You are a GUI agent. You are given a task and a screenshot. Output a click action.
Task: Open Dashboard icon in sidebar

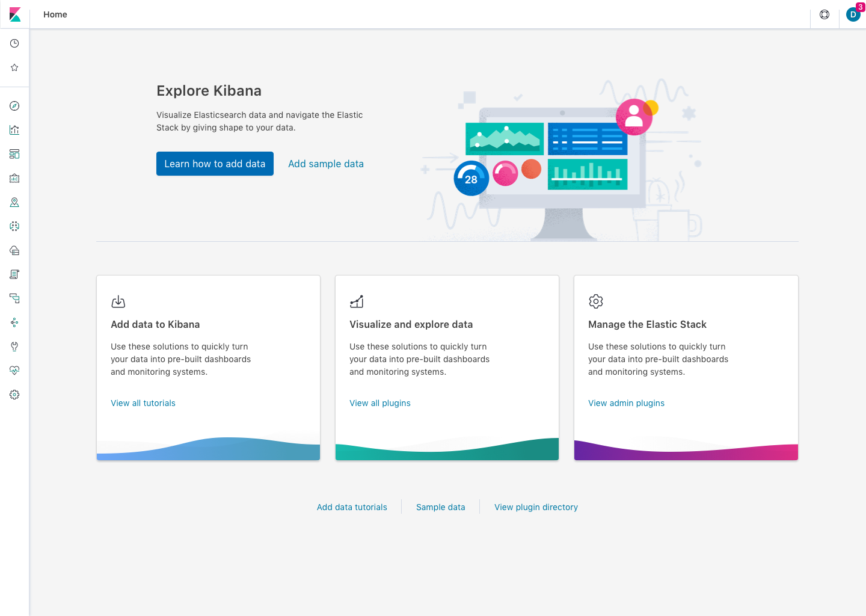click(14, 154)
